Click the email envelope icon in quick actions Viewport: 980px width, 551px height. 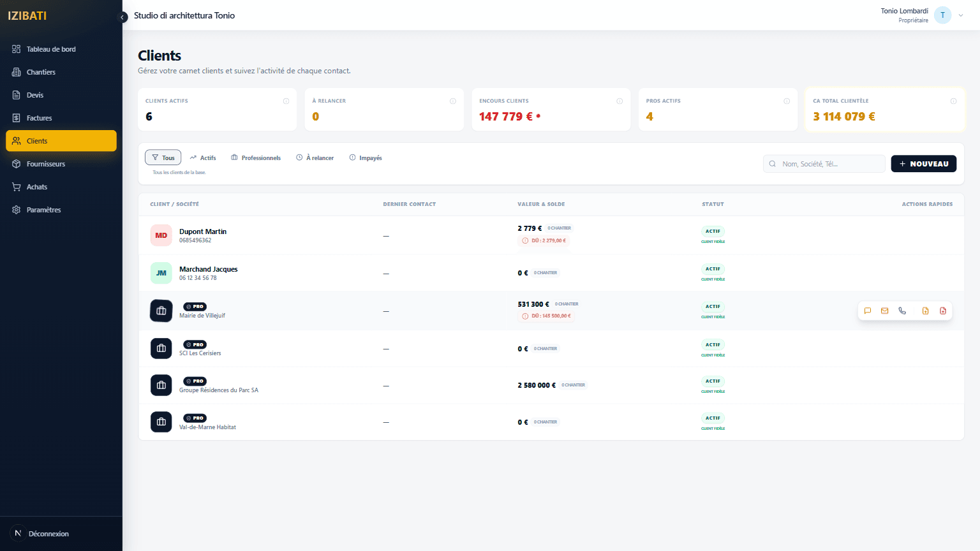(885, 311)
